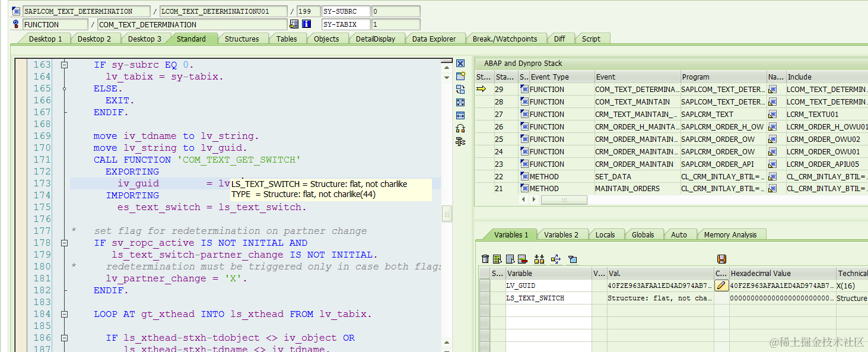Image resolution: width=868 pixels, height=352 pixels.
Task: Open the Objects tab
Action: point(326,39)
